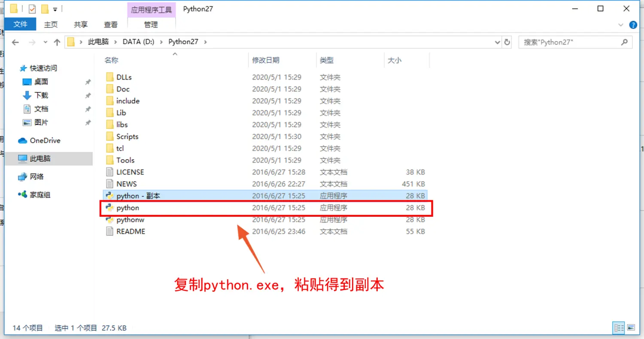Screen dimensions: 644x339
Task: Select the LICENSE text file icon
Action: click(x=110, y=172)
